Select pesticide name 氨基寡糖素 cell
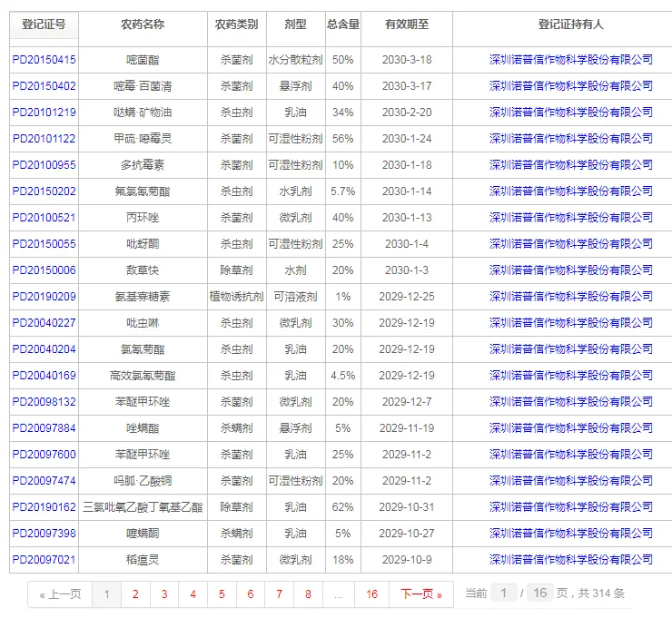The image size is (672, 618). [x=143, y=297]
